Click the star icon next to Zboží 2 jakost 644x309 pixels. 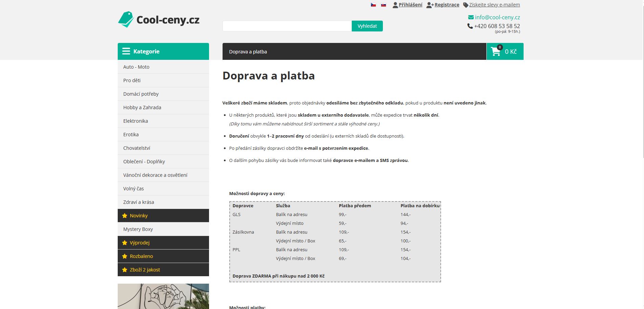pos(124,270)
